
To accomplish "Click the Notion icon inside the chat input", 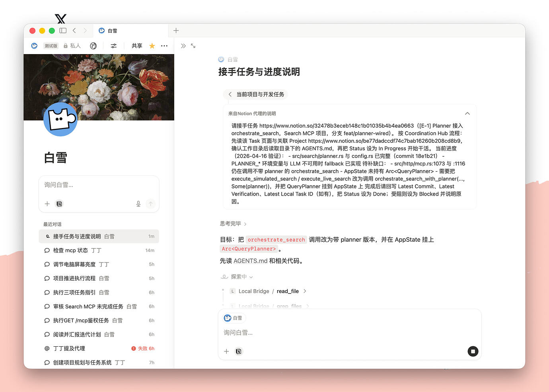I will point(238,351).
